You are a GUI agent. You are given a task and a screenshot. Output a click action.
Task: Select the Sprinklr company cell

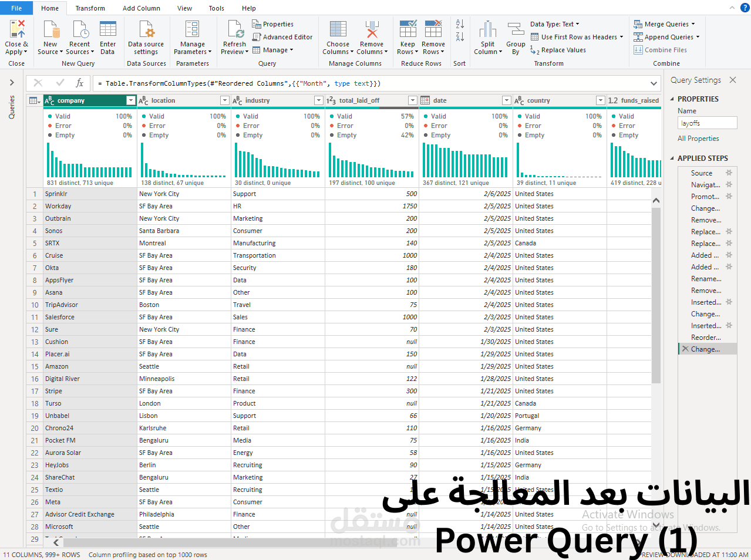pyautogui.click(x=90, y=194)
